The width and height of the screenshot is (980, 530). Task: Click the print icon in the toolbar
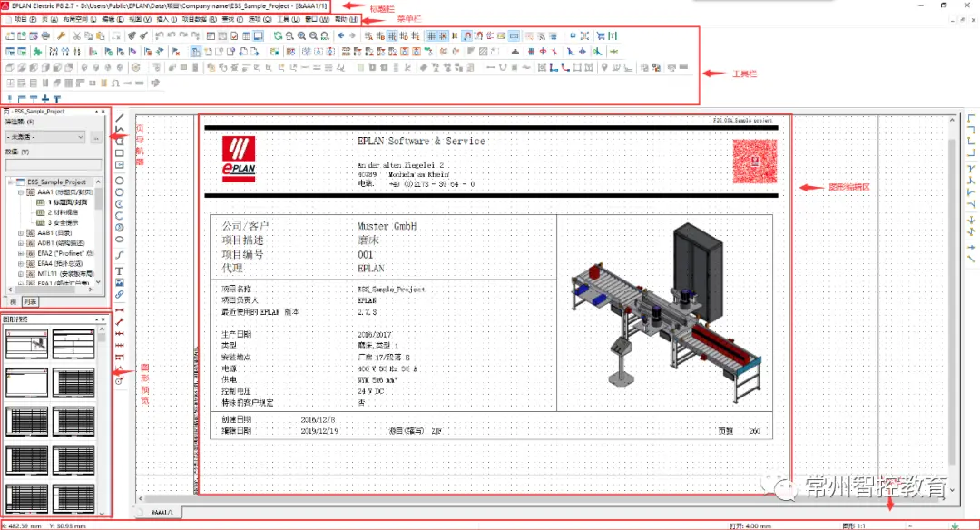(x=45, y=35)
